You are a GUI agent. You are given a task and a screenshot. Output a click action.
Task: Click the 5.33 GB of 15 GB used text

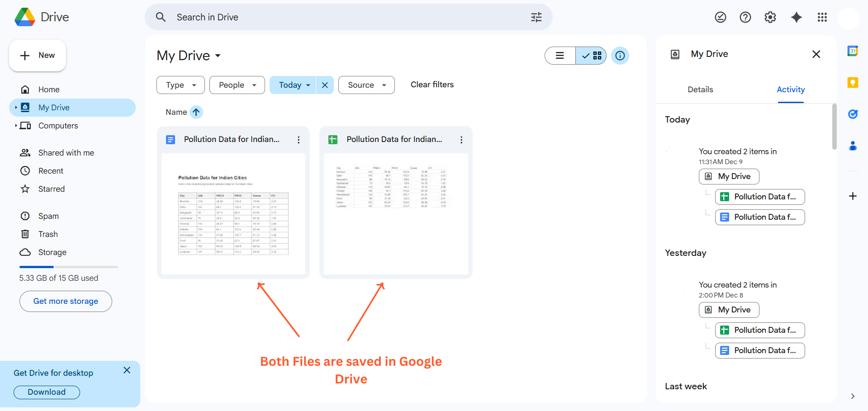coord(59,278)
